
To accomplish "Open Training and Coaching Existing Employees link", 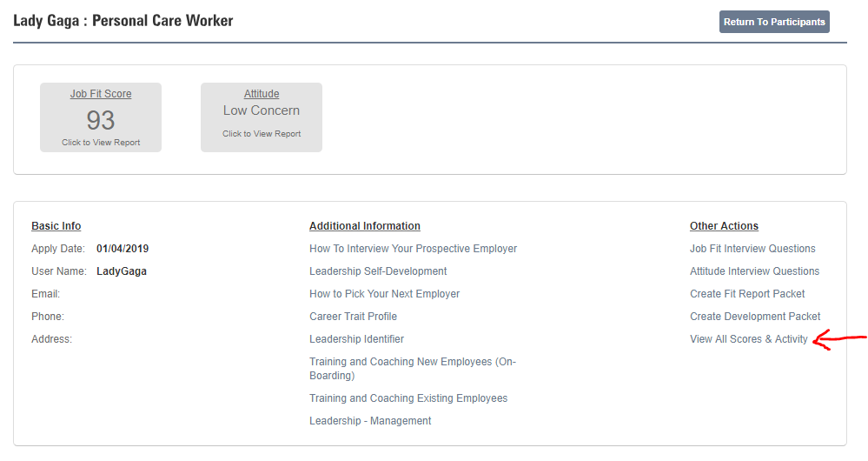I will coord(408,398).
